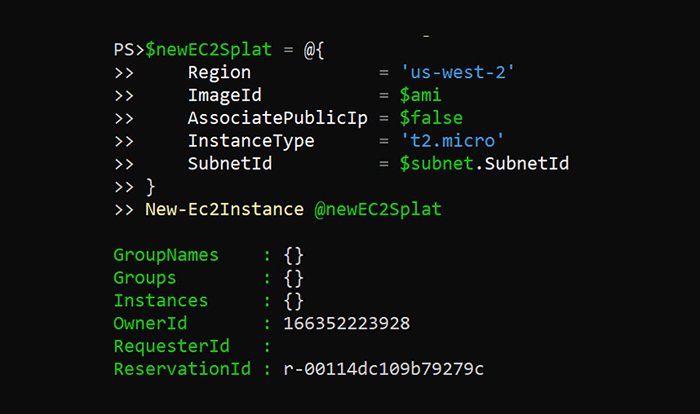Click the Instances output label
Image resolution: width=700 pixels, height=414 pixels.
[x=161, y=301]
